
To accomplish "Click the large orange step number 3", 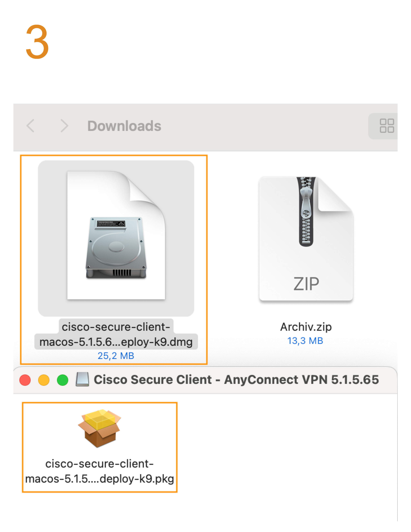I will point(37,42).
